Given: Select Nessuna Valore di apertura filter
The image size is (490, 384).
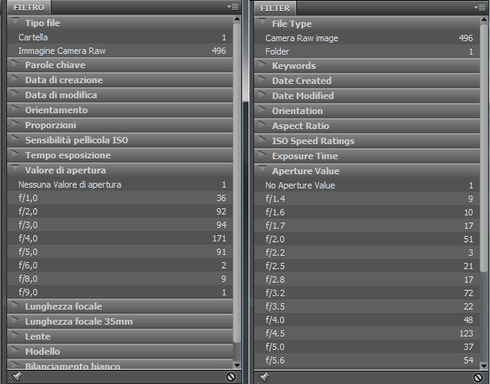Looking at the screenshot, I should (x=120, y=184).
